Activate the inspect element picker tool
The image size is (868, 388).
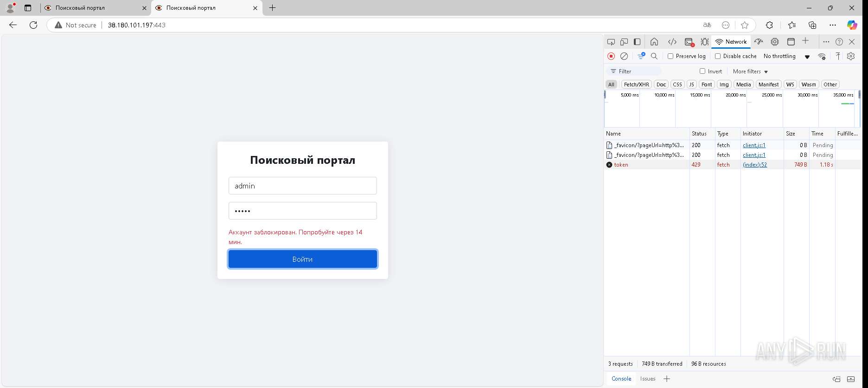click(611, 42)
